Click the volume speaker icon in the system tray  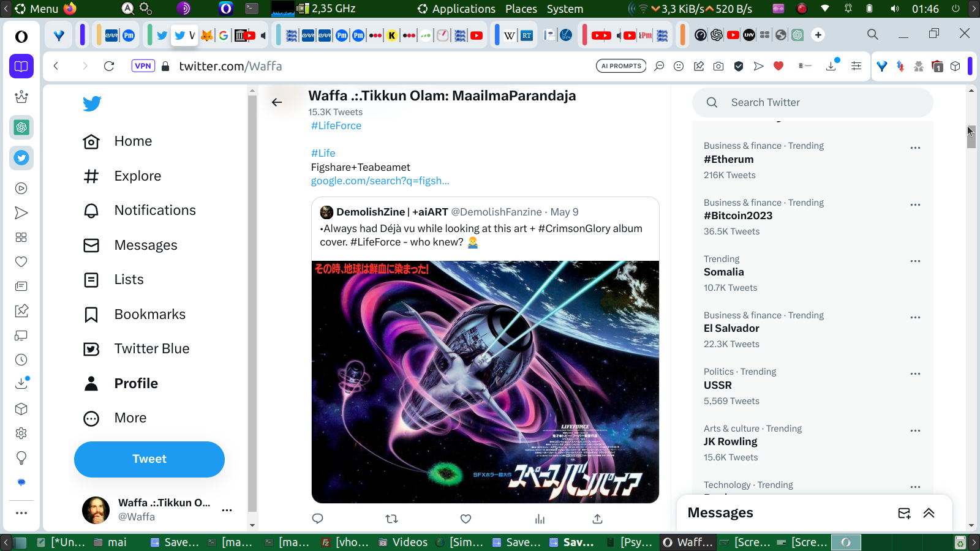click(x=895, y=9)
